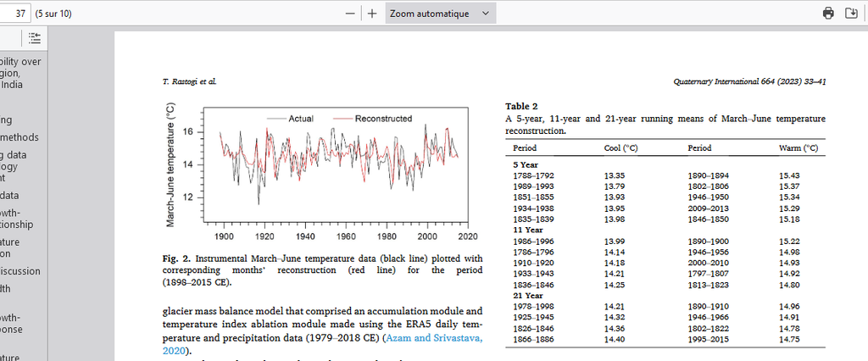
Task: Click the Table 2 heading
Action: pyautogui.click(x=521, y=106)
